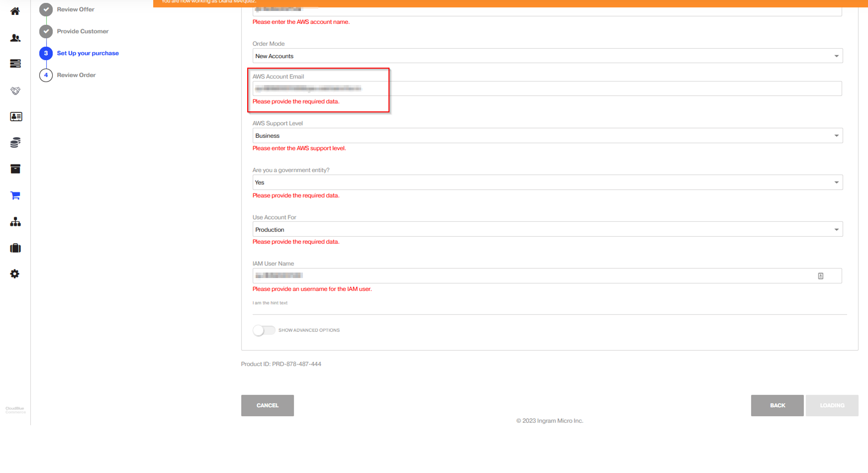The height and width of the screenshot is (473, 868).
Task: Toggle Show Advanced Options switch
Action: 264,330
